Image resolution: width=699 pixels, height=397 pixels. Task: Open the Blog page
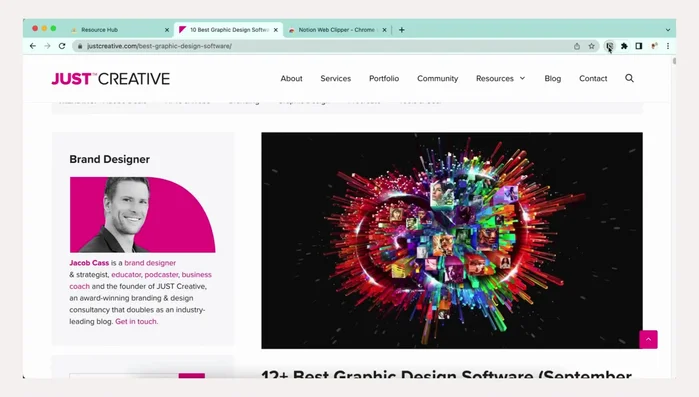pos(552,78)
